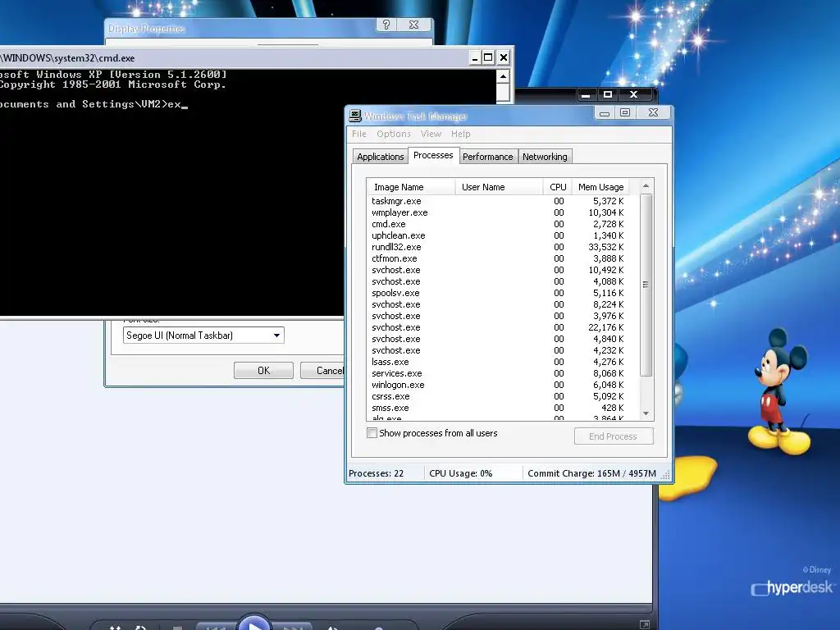Click Cancel in Display Properties
This screenshot has width=840, height=630.
322,370
